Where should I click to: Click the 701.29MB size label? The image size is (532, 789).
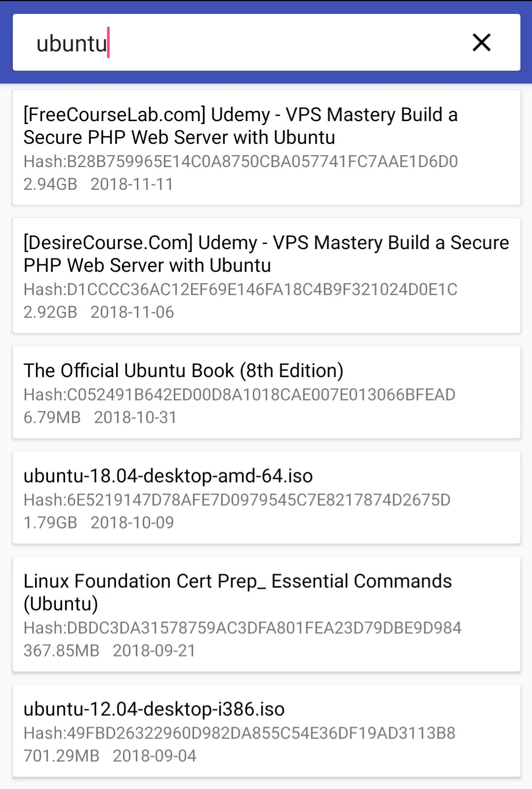click(x=61, y=755)
